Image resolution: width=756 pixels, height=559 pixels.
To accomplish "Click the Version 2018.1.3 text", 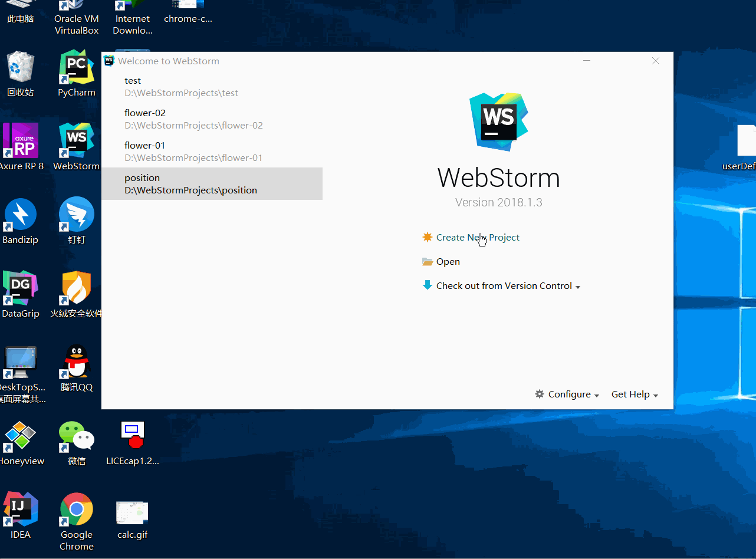I will (499, 202).
